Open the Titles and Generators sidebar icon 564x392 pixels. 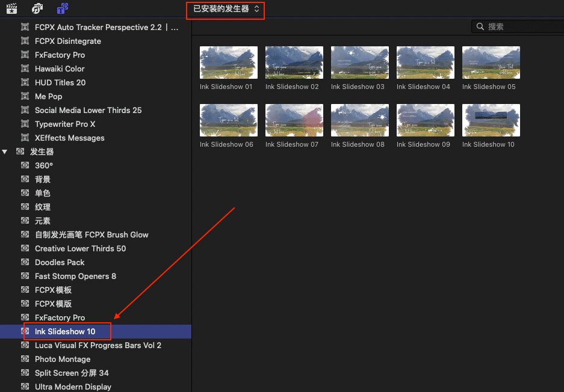point(63,8)
